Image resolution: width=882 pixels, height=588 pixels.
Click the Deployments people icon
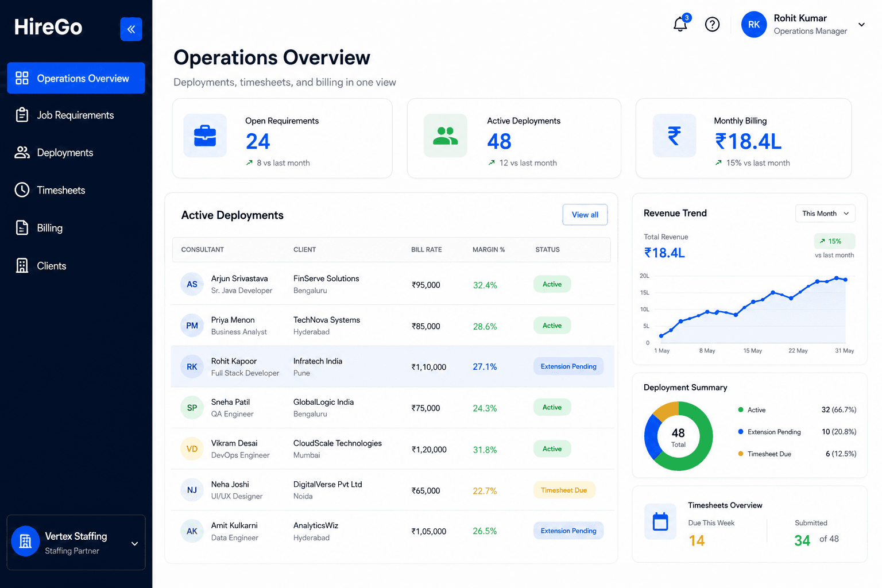click(22, 152)
